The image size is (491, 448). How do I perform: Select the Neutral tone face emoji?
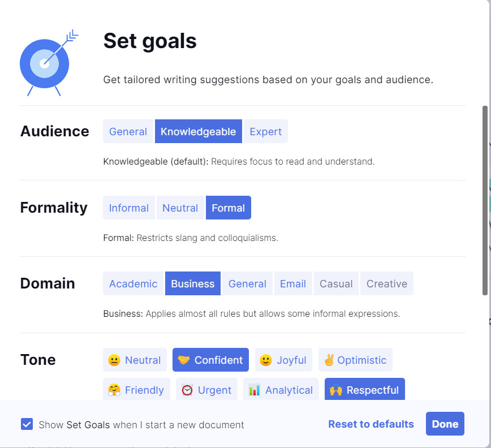(114, 360)
